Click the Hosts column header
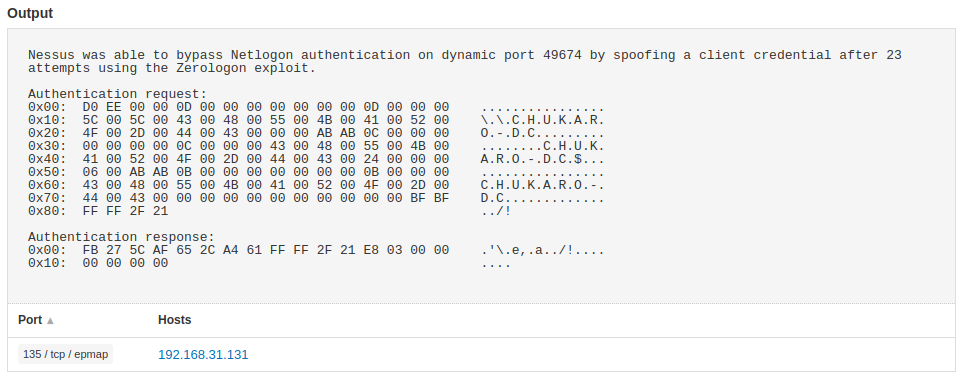This screenshot has width=964, height=379. [175, 320]
